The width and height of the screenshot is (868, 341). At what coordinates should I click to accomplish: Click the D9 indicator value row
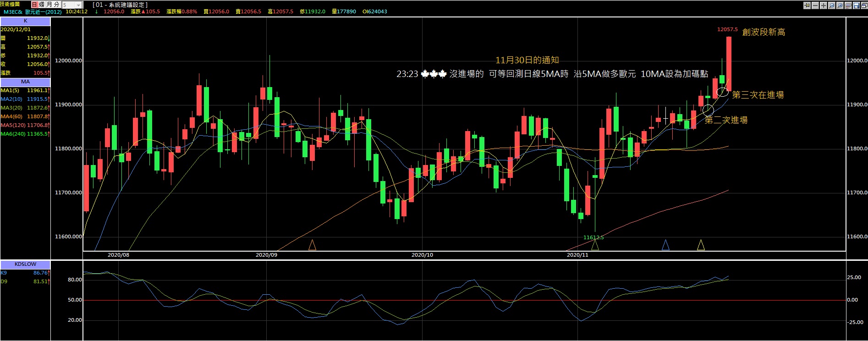click(x=25, y=281)
